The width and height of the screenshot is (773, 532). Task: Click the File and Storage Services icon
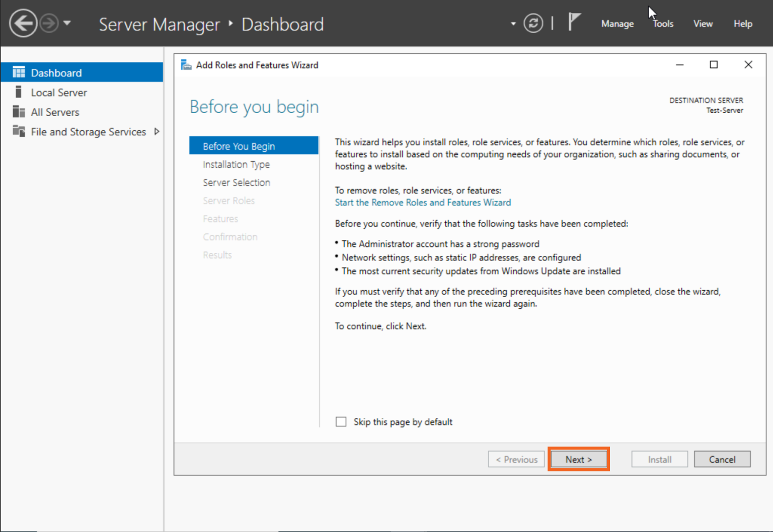(19, 131)
